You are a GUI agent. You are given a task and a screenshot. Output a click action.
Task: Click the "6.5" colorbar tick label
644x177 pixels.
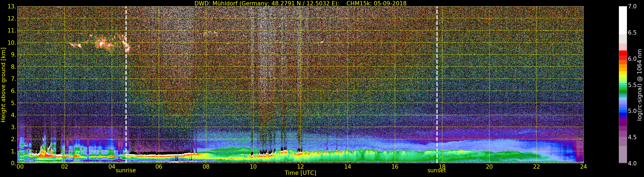coord(632,33)
